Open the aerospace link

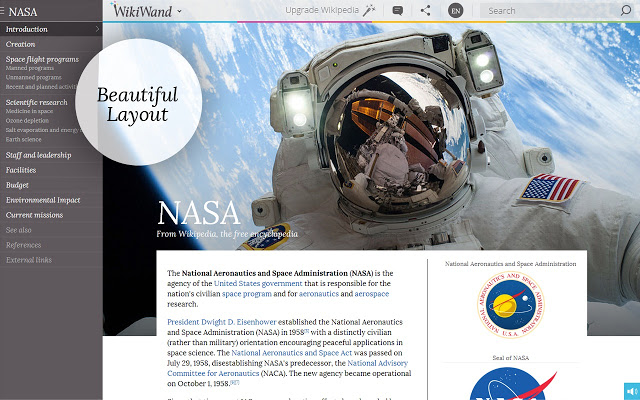[371, 293]
